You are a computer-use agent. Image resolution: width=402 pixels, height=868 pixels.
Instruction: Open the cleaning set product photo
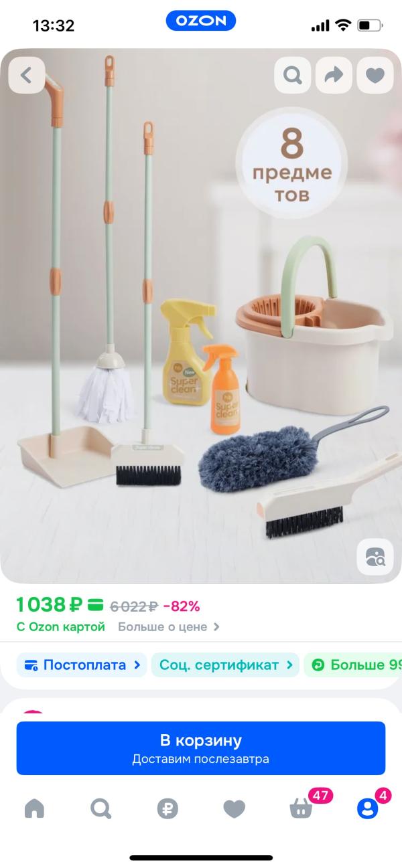pyautogui.click(x=201, y=315)
